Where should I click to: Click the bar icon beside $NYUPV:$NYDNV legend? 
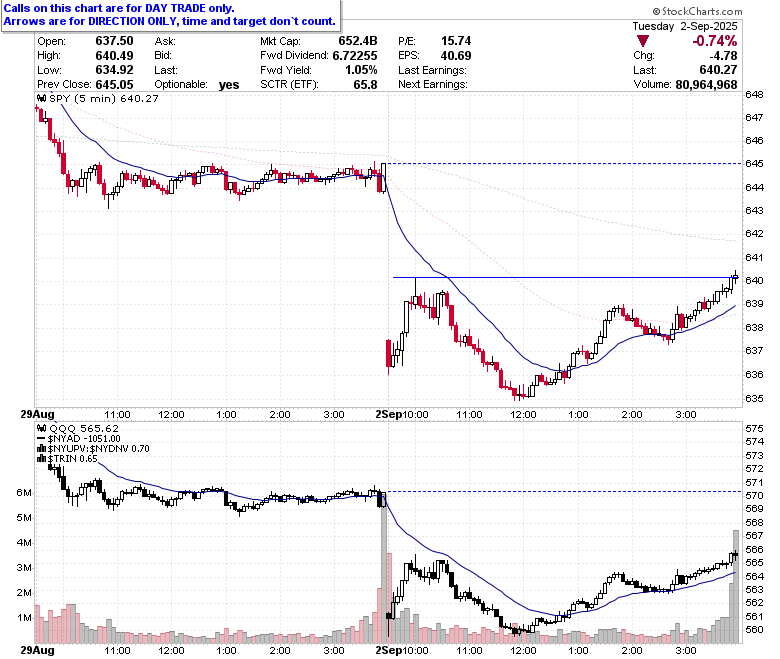[42, 449]
